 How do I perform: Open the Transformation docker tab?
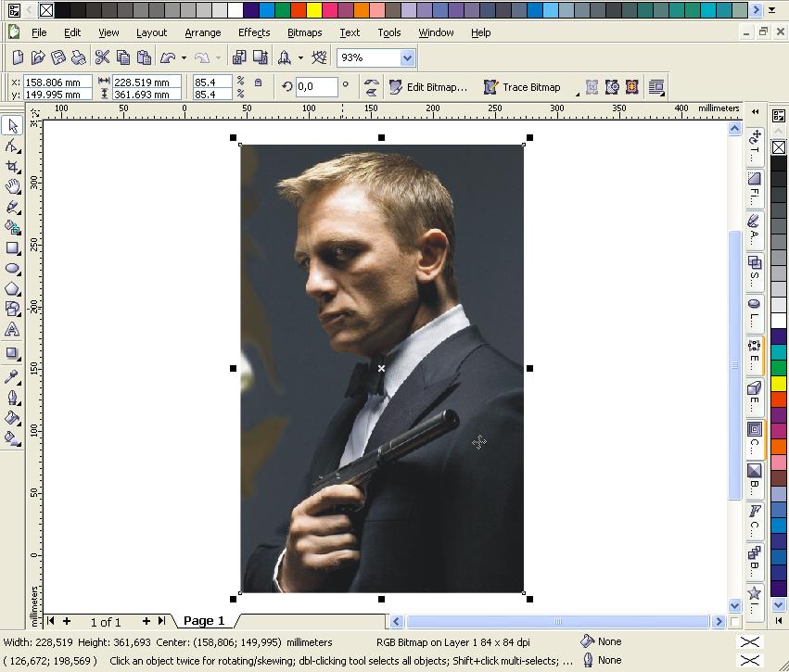tap(755, 146)
